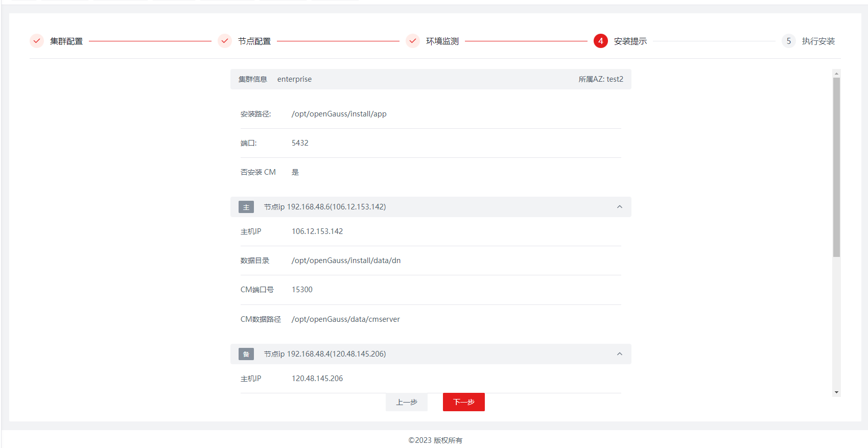This screenshot has width=868, height=448.
Task: Go to the 集群配置 step label
Action: point(66,41)
